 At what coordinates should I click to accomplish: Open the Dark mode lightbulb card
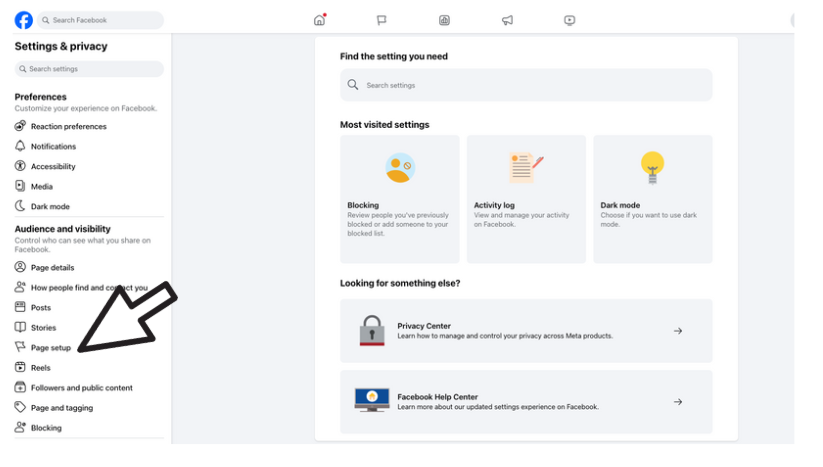[x=652, y=199]
